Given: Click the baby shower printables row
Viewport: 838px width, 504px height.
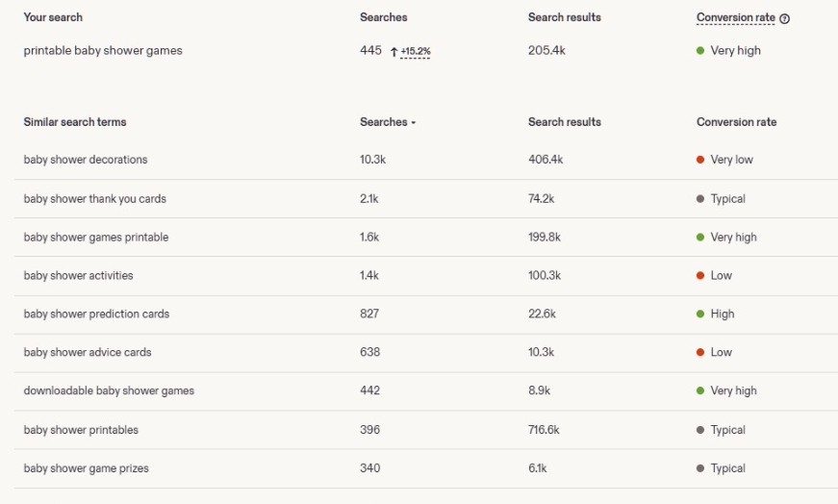Looking at the screenshot, I should coord(426,430).
